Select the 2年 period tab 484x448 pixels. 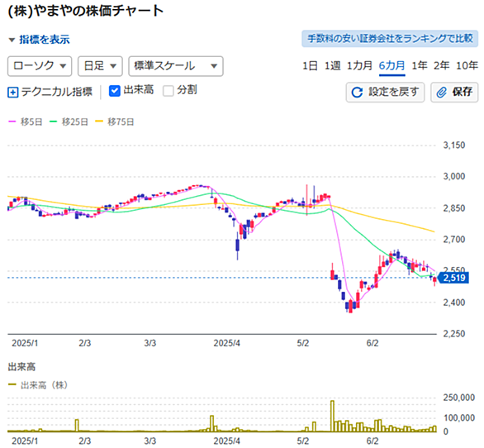click(441, 65)
